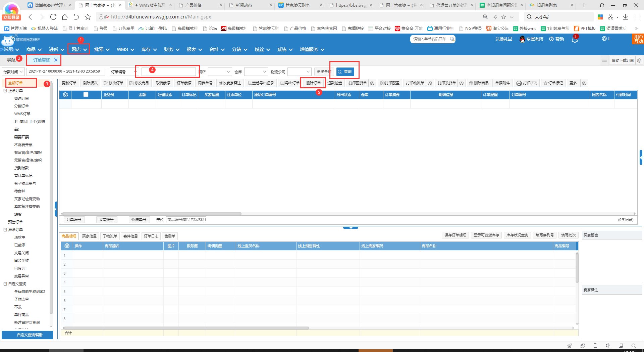The image size is (644, 352).
Task: Click the 更新订单 button
Action: tap(69, 83)
